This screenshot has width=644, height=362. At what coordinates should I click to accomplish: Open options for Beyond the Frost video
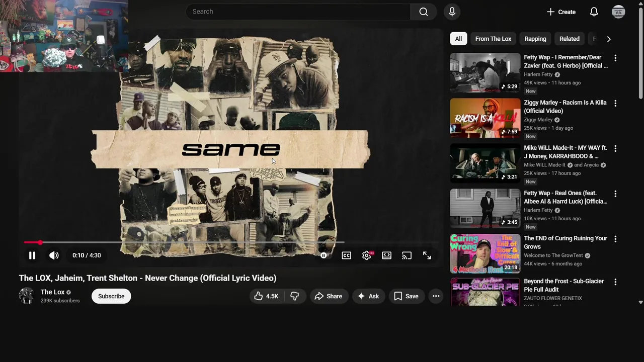(615, 282)
